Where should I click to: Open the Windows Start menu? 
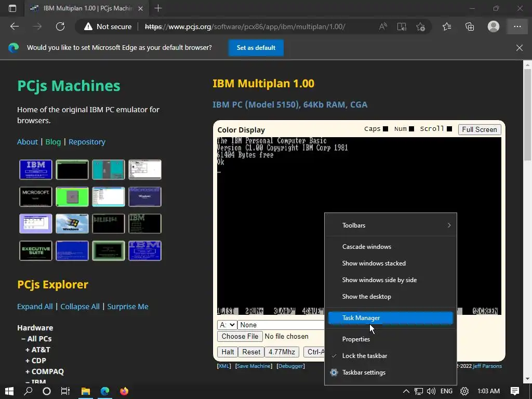(9, 391)
